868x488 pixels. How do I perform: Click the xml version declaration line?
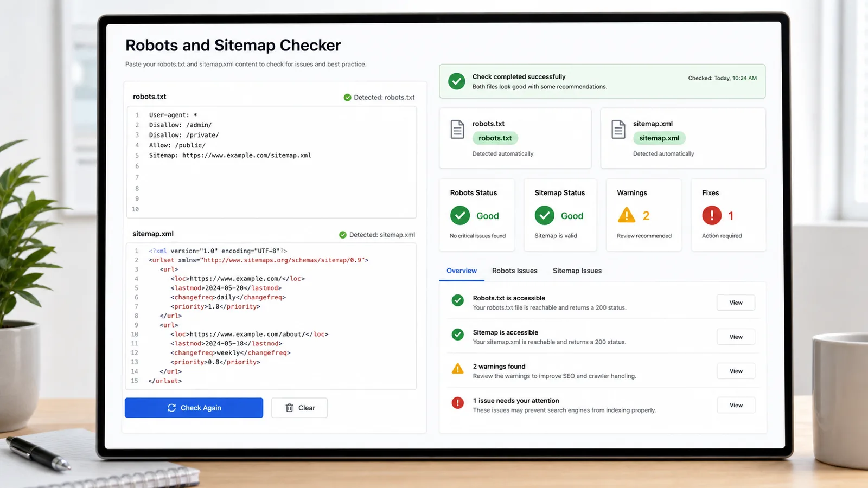point(218,251)
